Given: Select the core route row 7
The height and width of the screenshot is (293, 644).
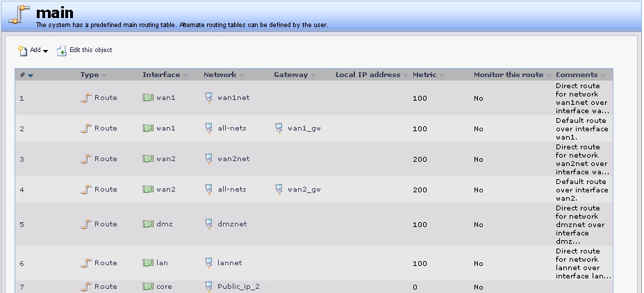Looking at the screenshot, I should coord(314,287).
